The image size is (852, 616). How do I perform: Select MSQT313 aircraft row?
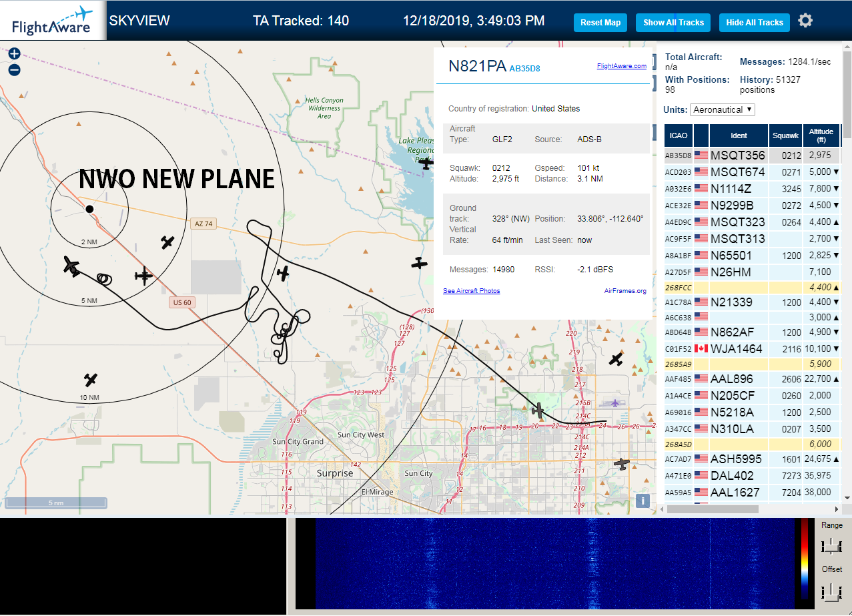tap(752, 238)
